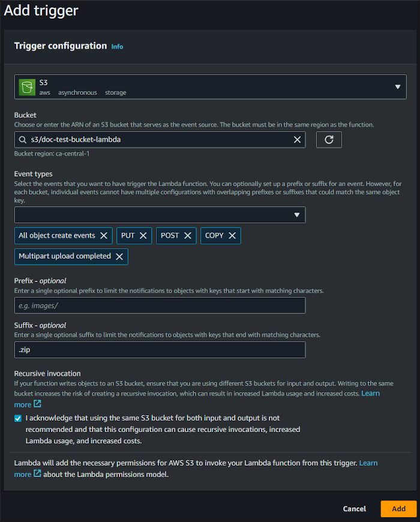Remove the POST event type tag
The image size is (420, 522).
click(188, 236)
